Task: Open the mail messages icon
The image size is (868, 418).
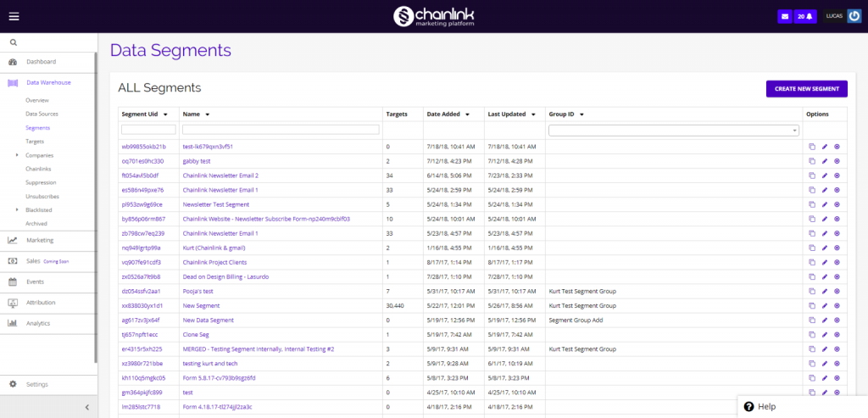Action: [x=784, y=17]
